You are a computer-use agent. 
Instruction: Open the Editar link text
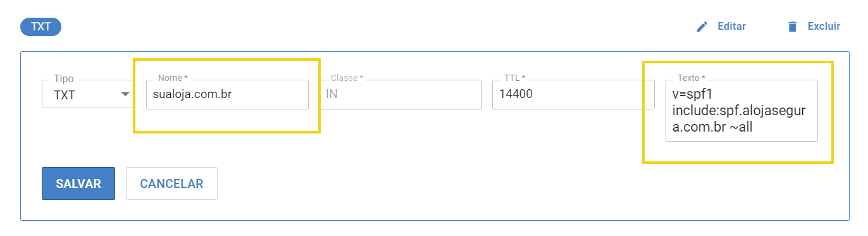731,27
